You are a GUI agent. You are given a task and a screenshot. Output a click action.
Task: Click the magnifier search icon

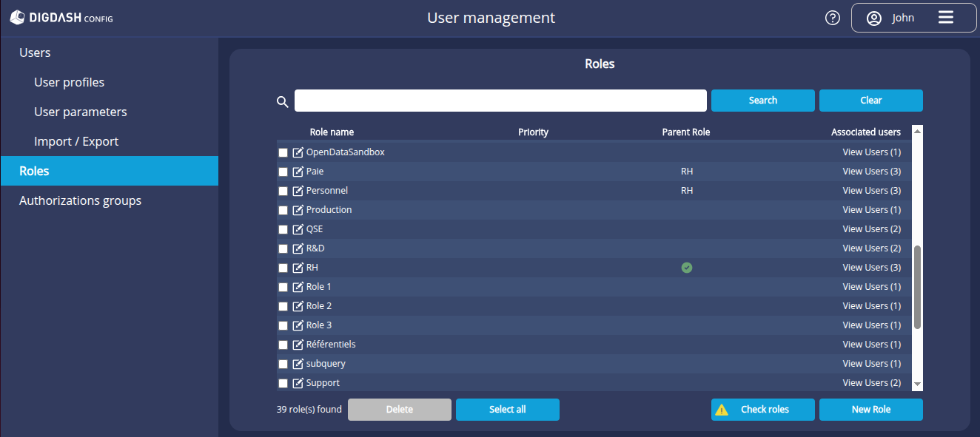282,101
